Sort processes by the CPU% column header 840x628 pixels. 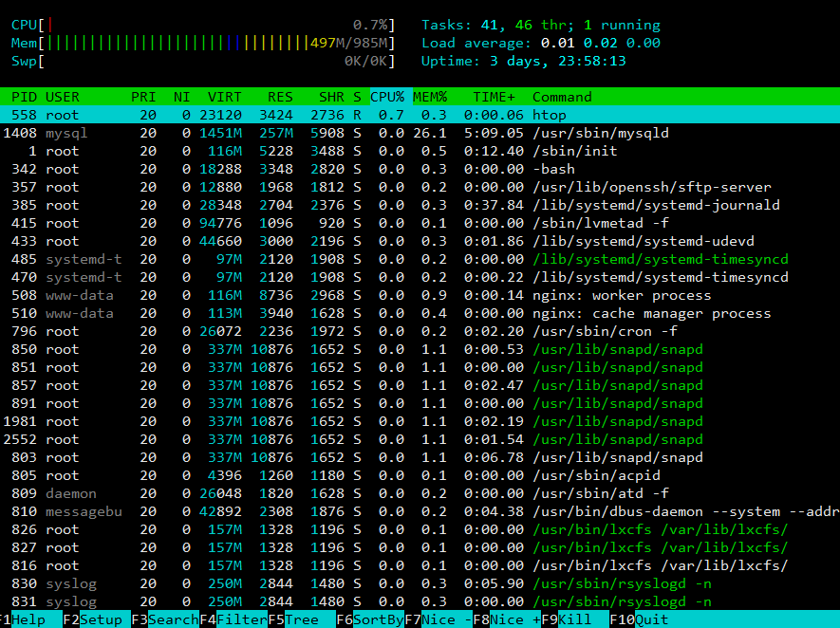[x=387, y=97]
